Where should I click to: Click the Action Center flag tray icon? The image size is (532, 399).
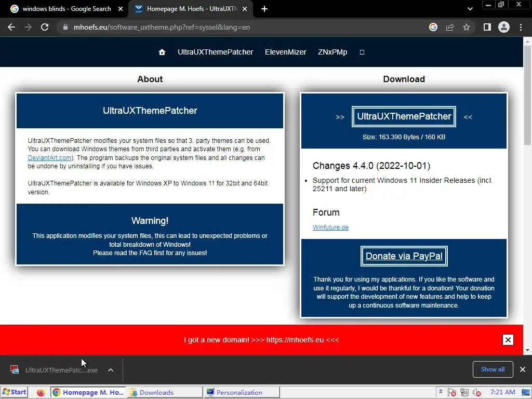pos(451,393)
